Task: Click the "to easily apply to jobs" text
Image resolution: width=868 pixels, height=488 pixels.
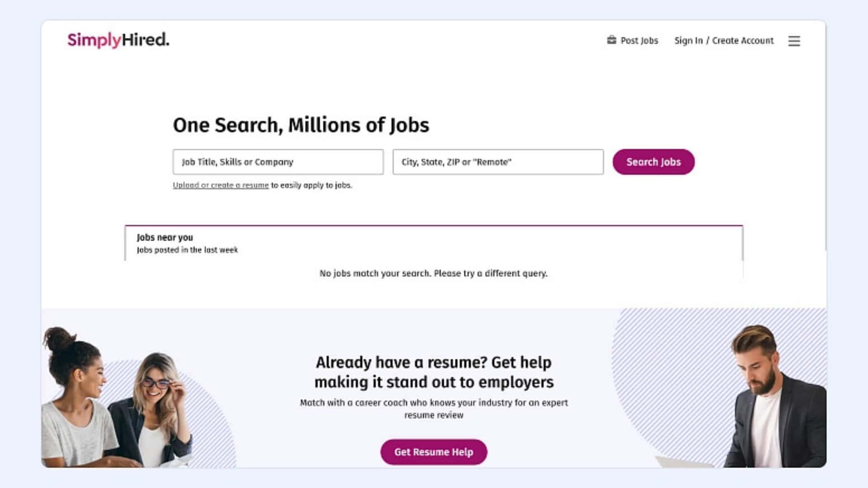Action: pos(311,185)
